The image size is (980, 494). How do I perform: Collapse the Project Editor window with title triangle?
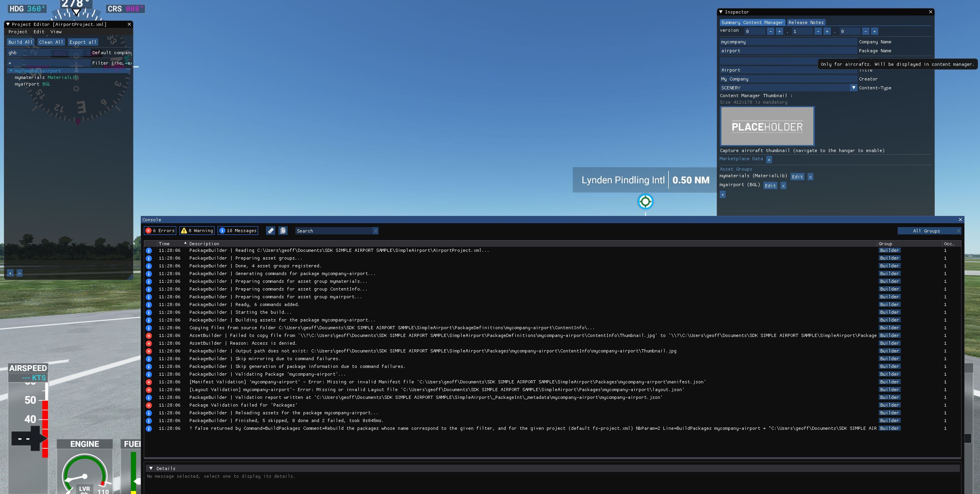tap(8, 24)
